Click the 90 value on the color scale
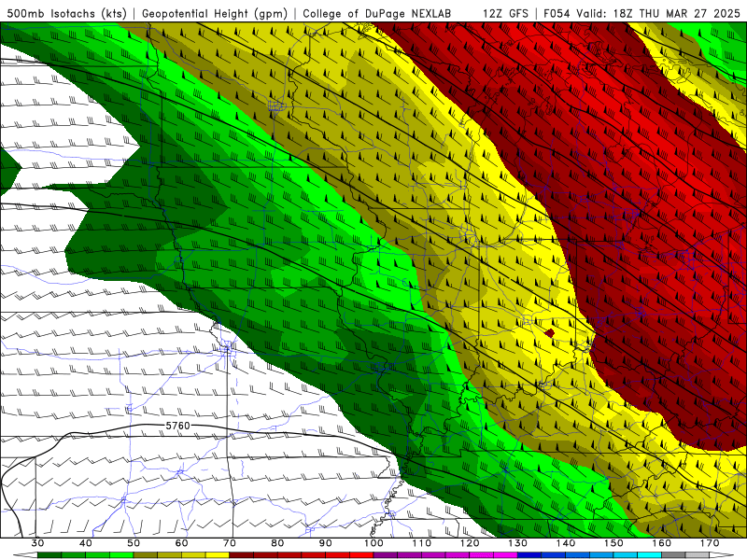747x560 pixels. pos(326,543)
